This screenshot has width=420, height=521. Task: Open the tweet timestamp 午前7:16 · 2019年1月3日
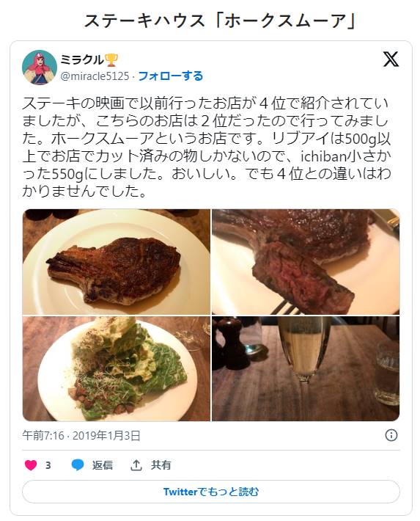(x=81, y=435)
